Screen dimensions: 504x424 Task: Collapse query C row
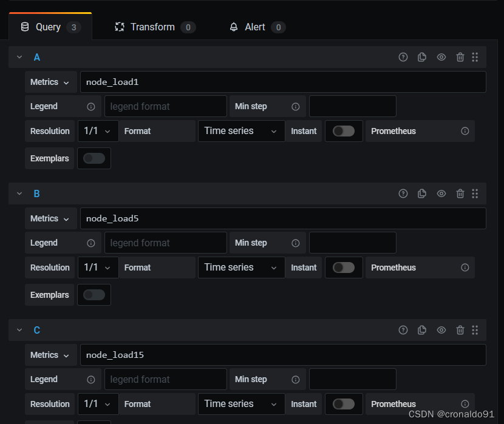19,330
